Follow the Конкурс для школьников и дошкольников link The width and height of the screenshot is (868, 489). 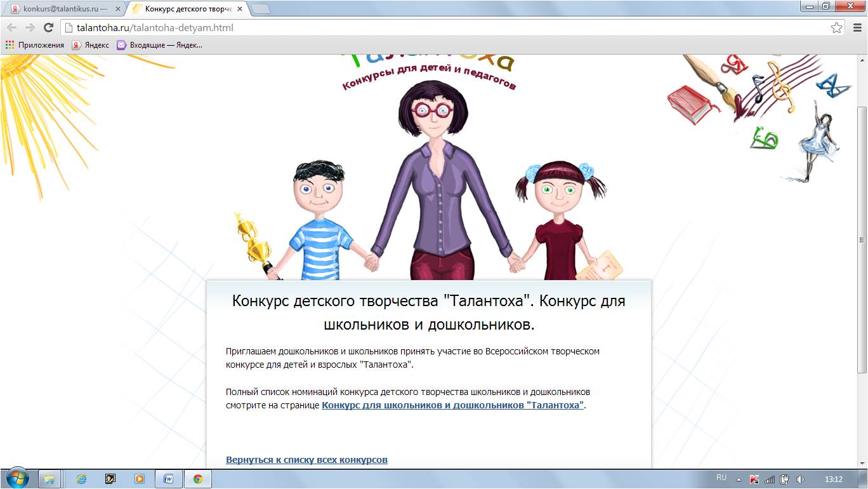click(452, 405)
